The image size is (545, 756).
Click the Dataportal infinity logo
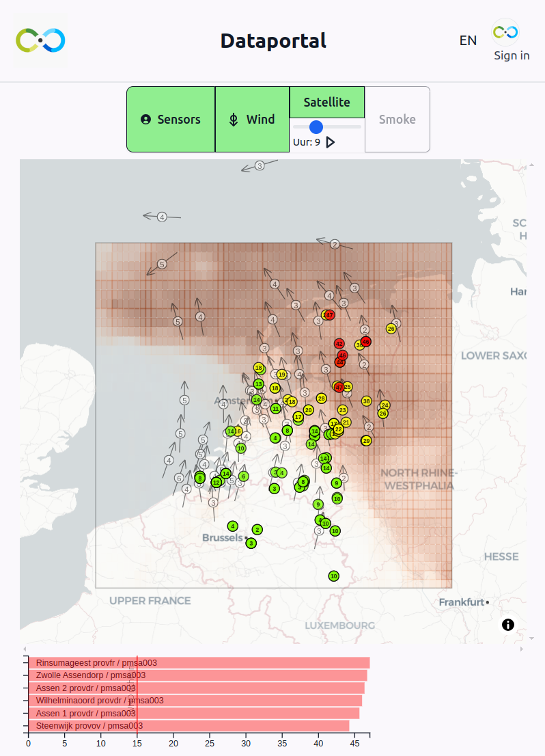coord(41,41)
